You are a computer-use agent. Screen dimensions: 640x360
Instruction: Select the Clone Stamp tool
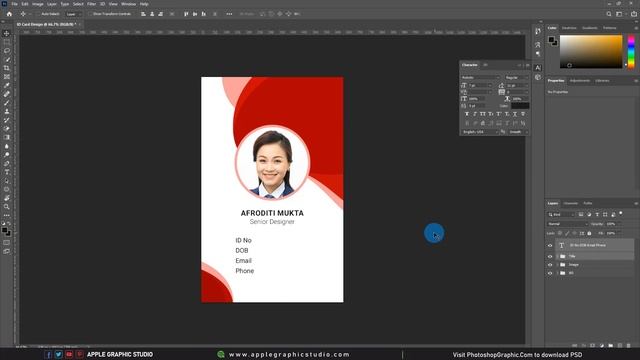pos(7,111)
